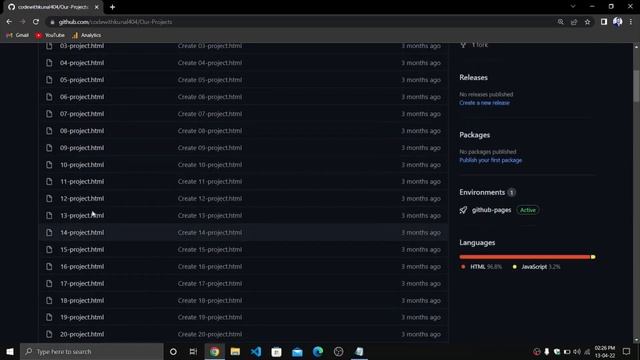Click the volume icon in system tray
The image size is (640, 360).
point(577,351)
